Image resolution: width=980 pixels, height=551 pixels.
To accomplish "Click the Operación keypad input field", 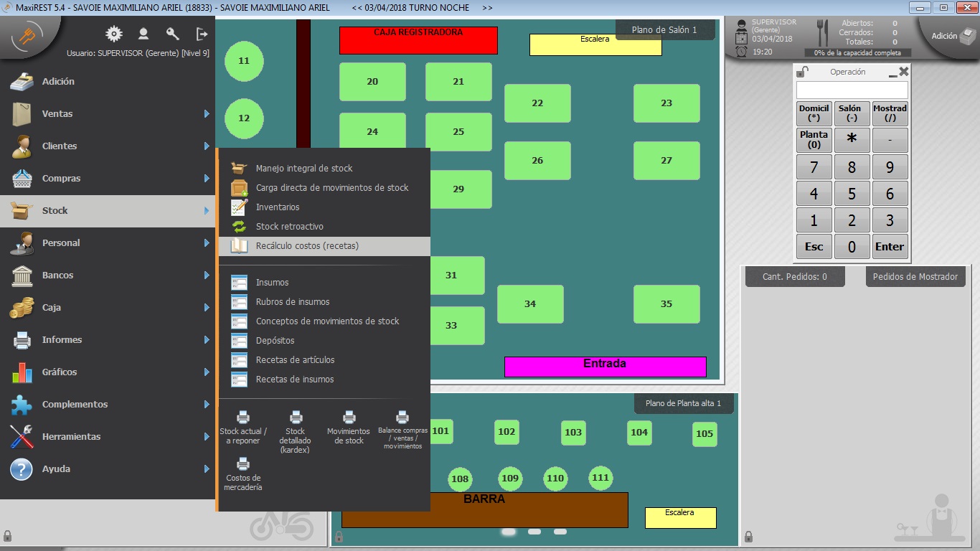I will tap(852, 90).
